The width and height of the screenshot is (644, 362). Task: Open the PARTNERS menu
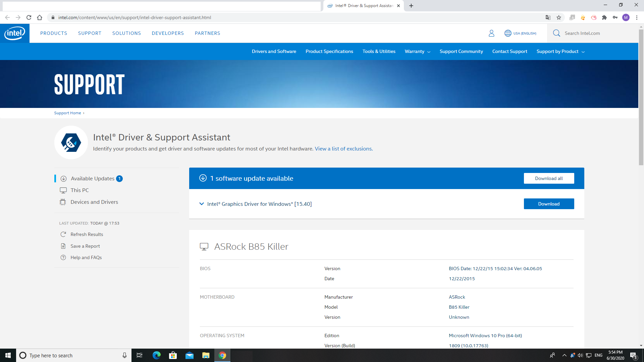207,33
